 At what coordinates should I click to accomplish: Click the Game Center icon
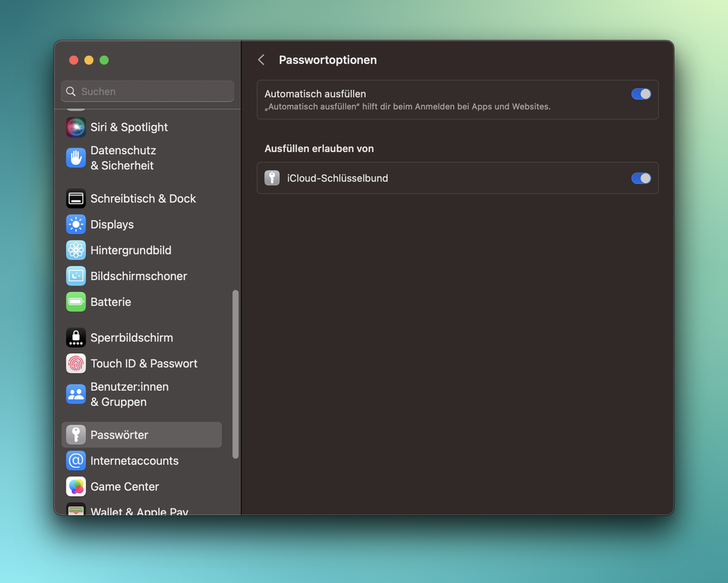click(76, 487)
